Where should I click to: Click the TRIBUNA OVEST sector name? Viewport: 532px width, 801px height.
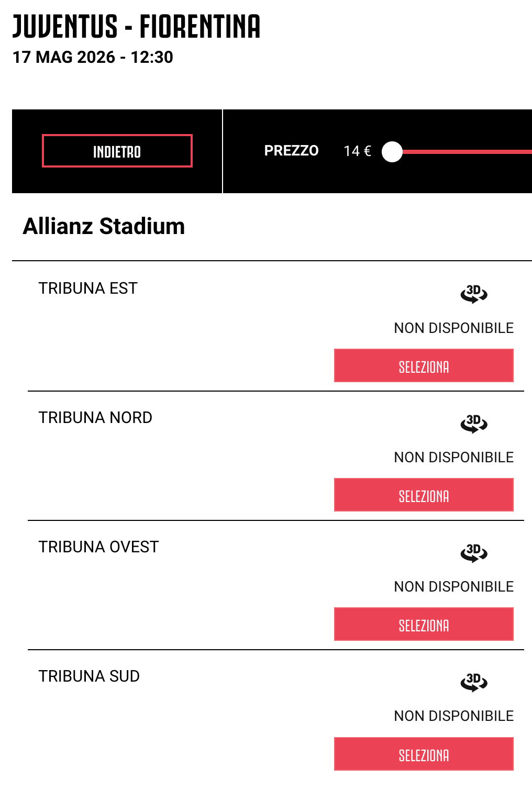98,547
